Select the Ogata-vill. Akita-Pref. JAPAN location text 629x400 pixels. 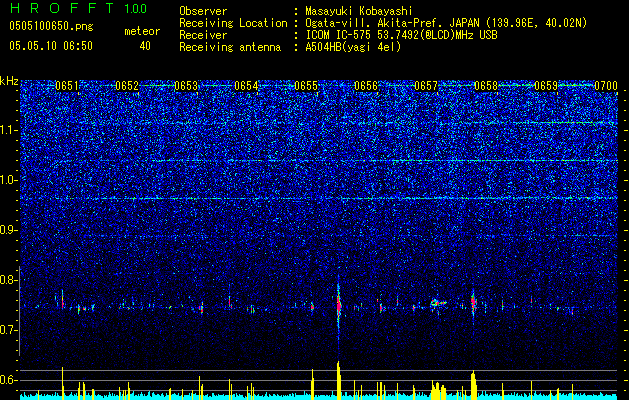(x=446, y=23)
